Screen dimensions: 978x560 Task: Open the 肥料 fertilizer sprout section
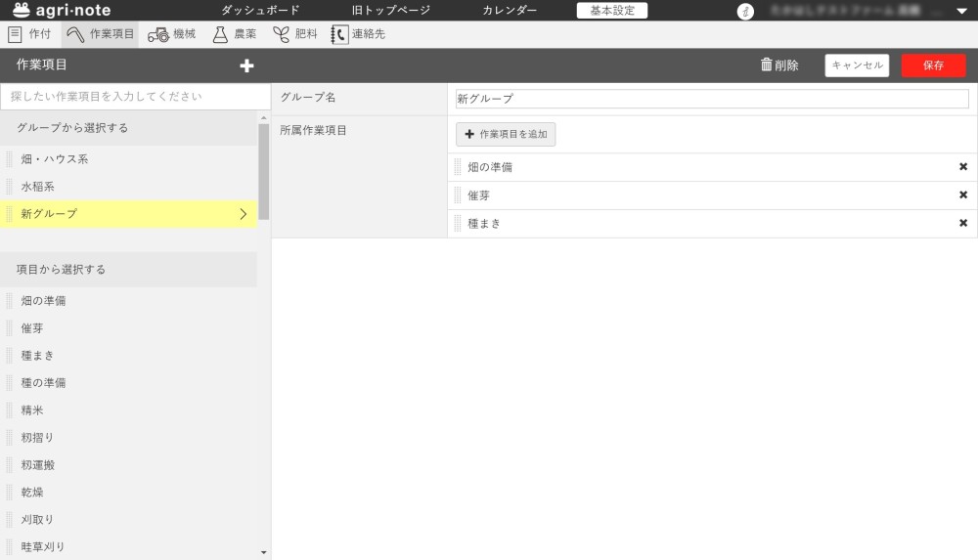[x=294, y=34]
